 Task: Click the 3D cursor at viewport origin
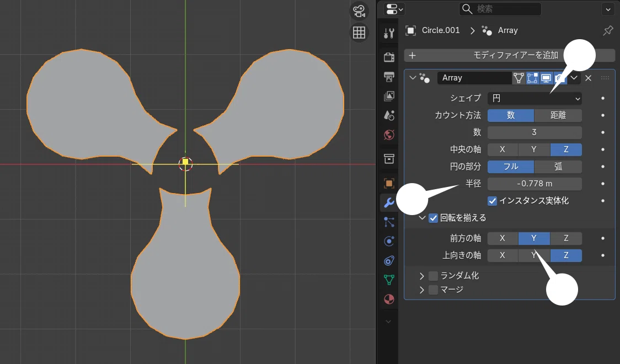[185, 164]
